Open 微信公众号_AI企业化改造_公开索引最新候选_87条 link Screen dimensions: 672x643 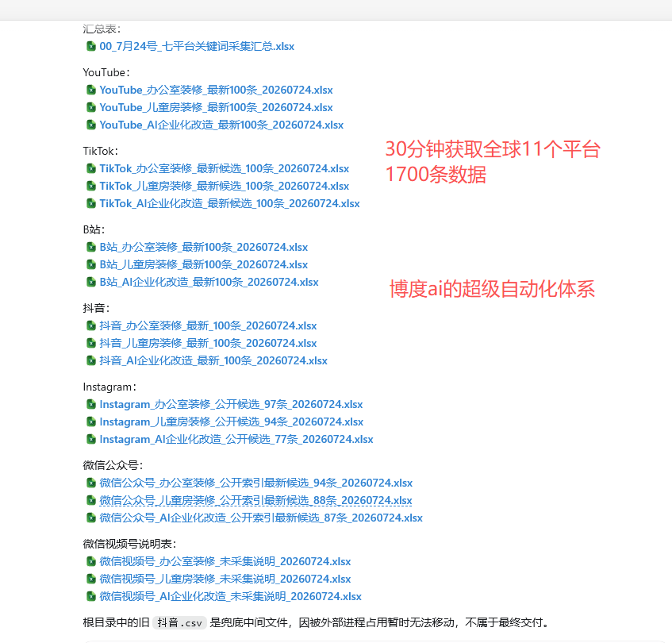pyautogui.click(x=261, y=518)
